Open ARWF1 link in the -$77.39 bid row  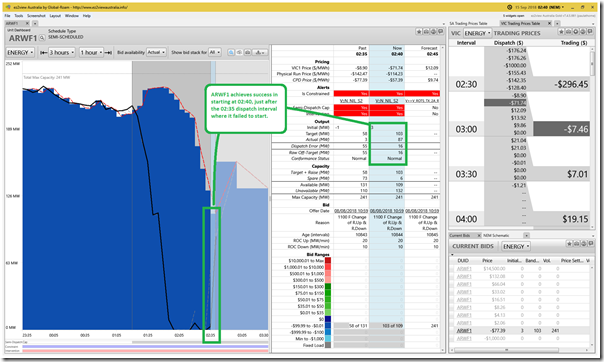tap(464, 330)
